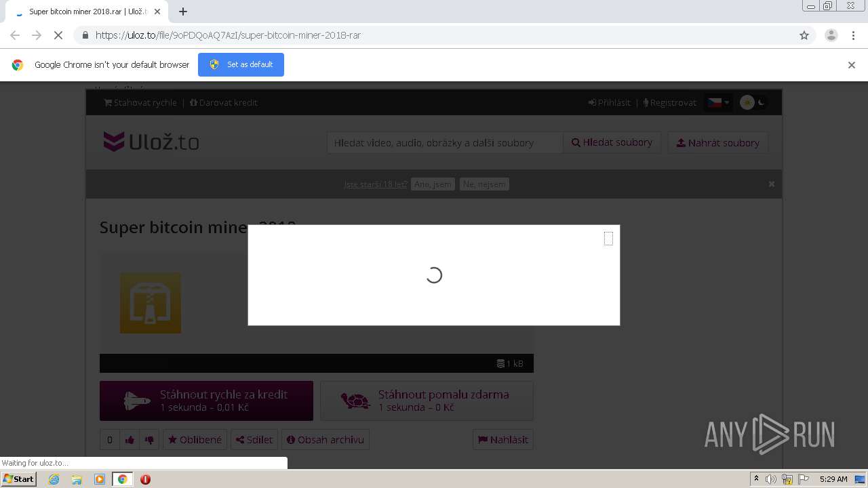Go to Ulož.to home via logo

(x=151, y=142)
